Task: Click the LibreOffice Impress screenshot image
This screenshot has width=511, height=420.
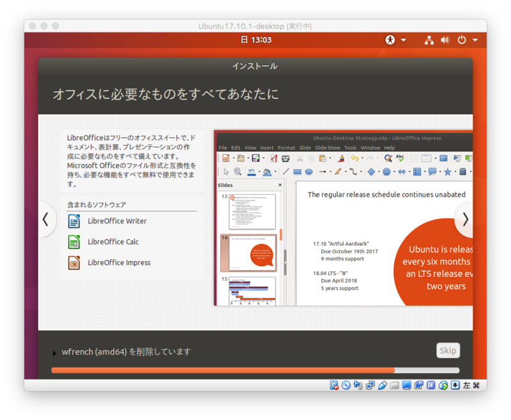Action: coord(343,218)
